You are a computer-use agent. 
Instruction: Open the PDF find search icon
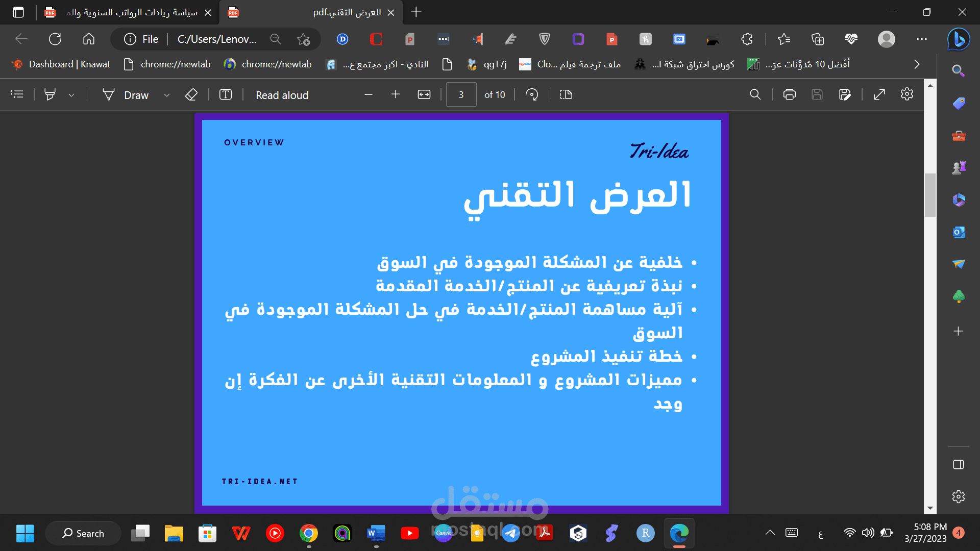pos(755,94)
